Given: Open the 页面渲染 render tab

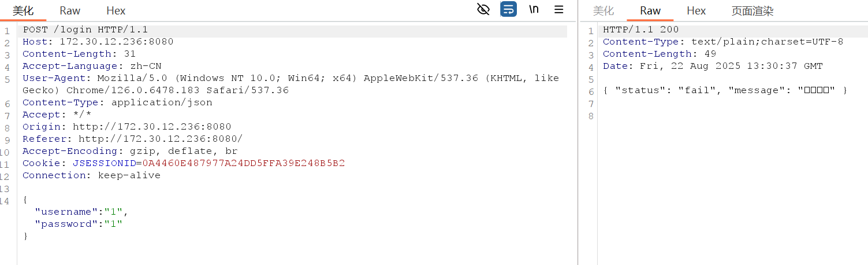Looking at the screenshot, I should point(752,10).
